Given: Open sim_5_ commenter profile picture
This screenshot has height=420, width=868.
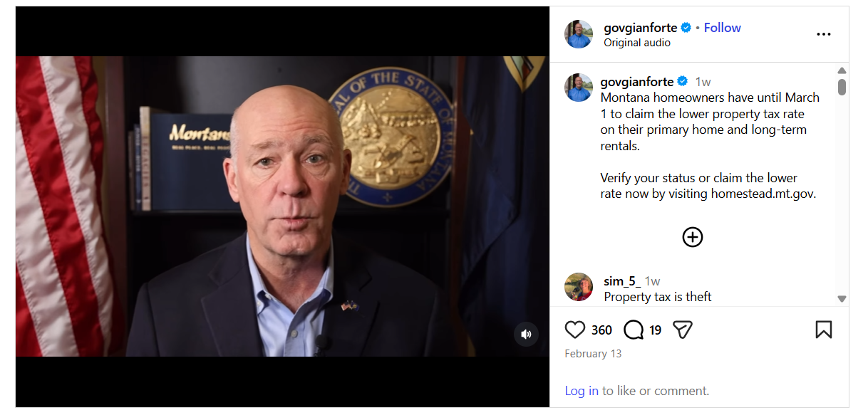Looking at the screenshot, I should click(579, 287).
